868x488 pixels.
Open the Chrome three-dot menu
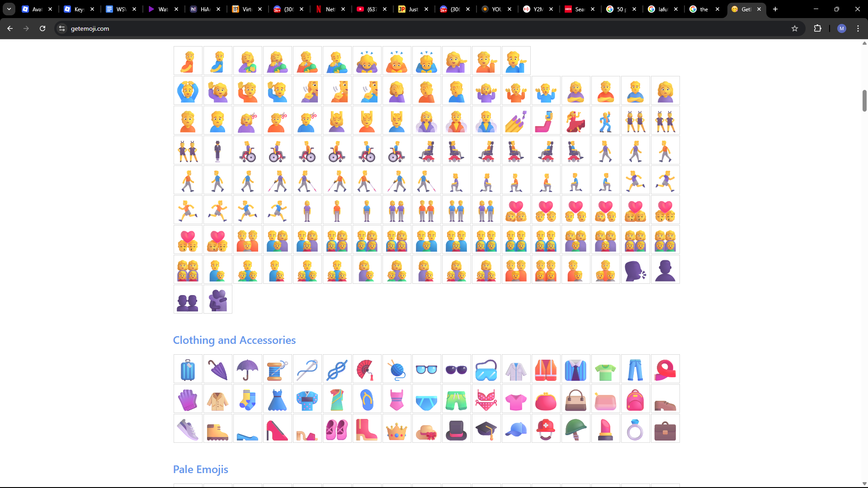click(858, 28)
